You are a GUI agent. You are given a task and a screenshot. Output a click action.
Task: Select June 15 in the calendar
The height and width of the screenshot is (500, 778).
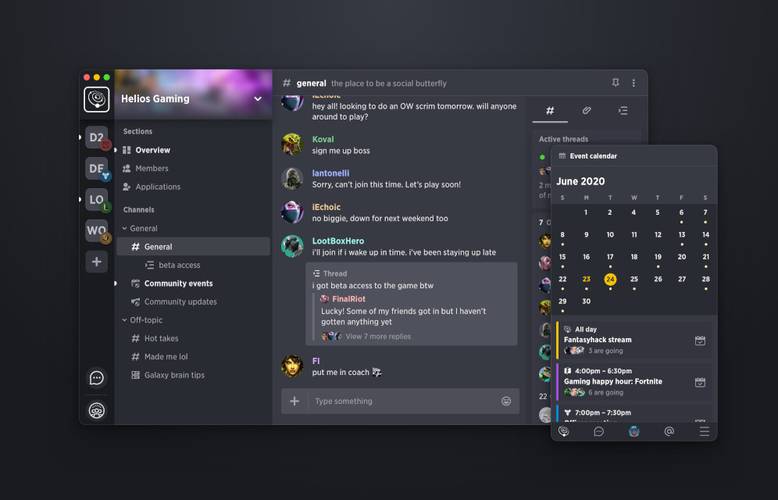[x=562, y=257]
